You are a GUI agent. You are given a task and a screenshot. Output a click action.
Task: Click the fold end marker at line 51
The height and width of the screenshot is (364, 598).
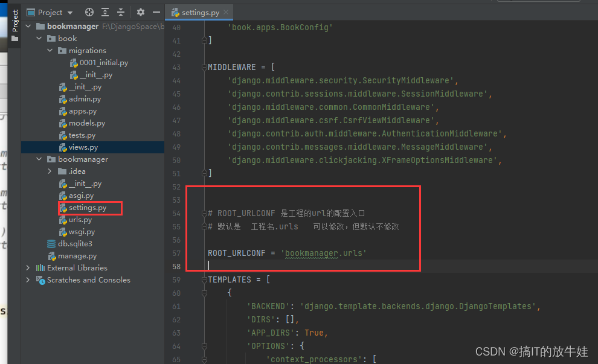(204, 173)
